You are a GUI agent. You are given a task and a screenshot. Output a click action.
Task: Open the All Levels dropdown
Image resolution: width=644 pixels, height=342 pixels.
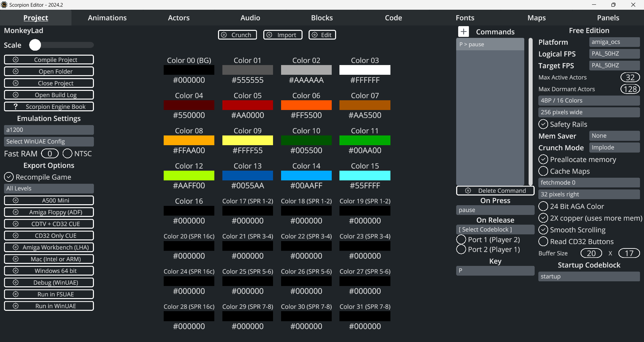[49, 188]
